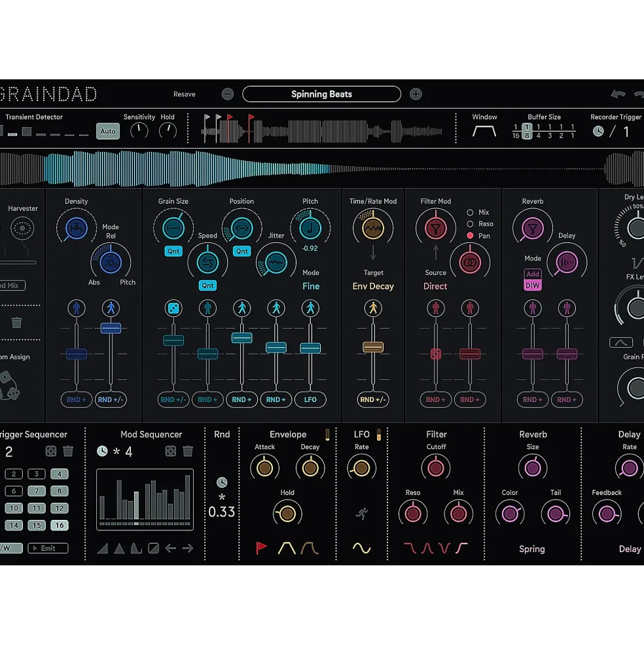Viewport: 644px width, 645px height.
Task: Clear the Trigger Sequencer with trash icon
Action: [x=68, y=451]
